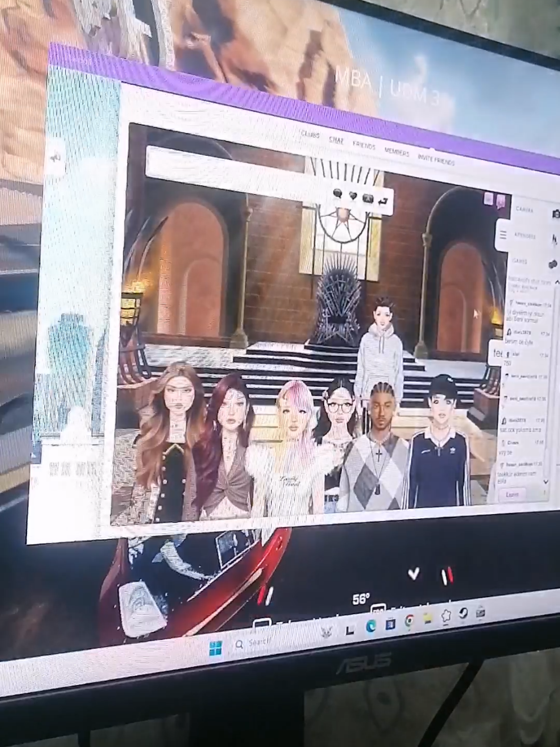Select the pink-haired avatar in white top

pyautogui.click(x=292, y=447)
